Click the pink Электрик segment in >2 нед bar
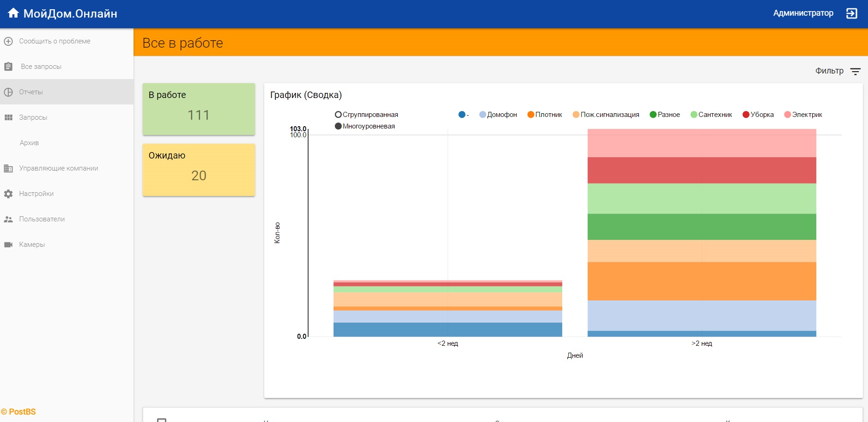 click(702, 143)
